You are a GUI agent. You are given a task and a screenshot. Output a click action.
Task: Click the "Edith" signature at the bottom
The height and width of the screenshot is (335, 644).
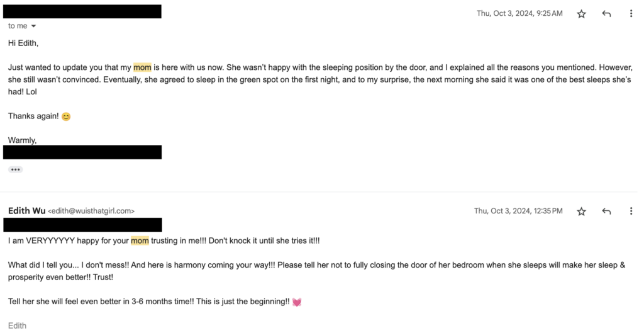click(18, 326)
